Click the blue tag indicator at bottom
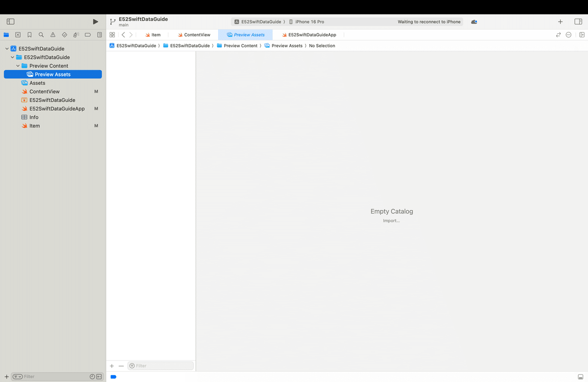588x382 pixels. pos(113,377)
